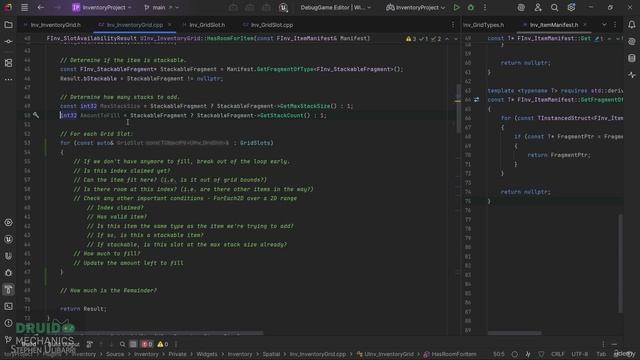The image size is (640, 360).
Task: Open the Commit tool window
Action: [x=8, y=42]
